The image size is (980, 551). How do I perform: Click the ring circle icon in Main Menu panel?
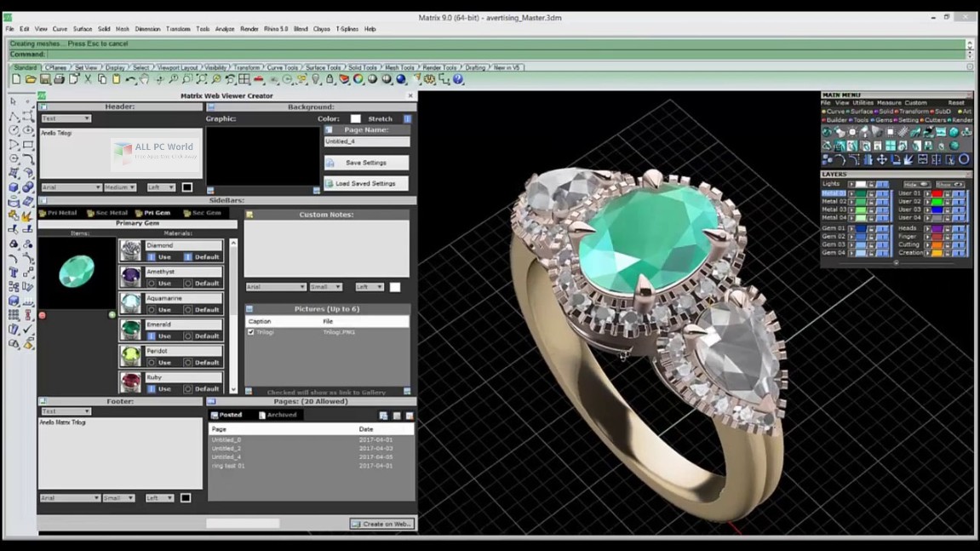click(964, 159)
